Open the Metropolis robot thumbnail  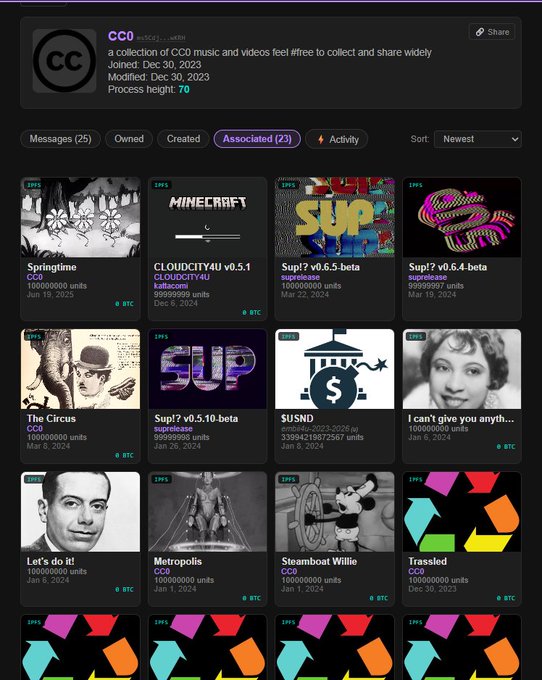208,512
